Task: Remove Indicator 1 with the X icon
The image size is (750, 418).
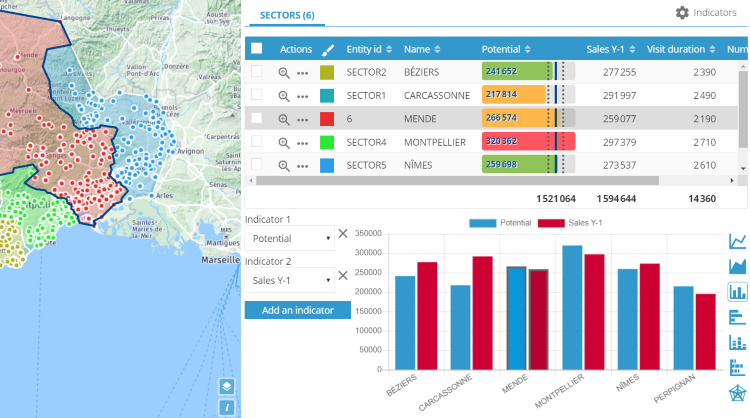Action: [x=343, y=233]
